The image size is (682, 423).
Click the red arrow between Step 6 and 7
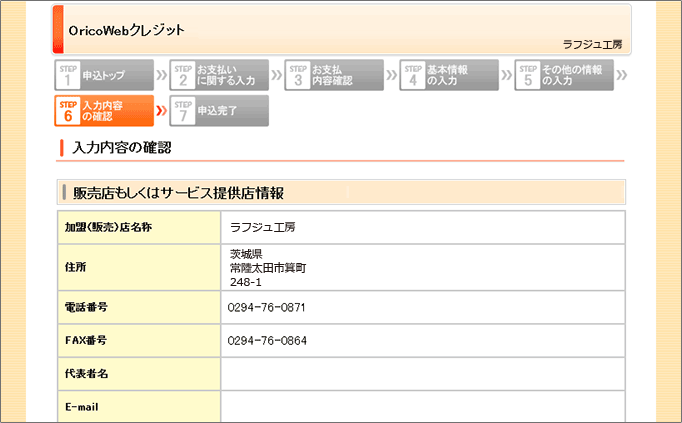tap(162, 111)
